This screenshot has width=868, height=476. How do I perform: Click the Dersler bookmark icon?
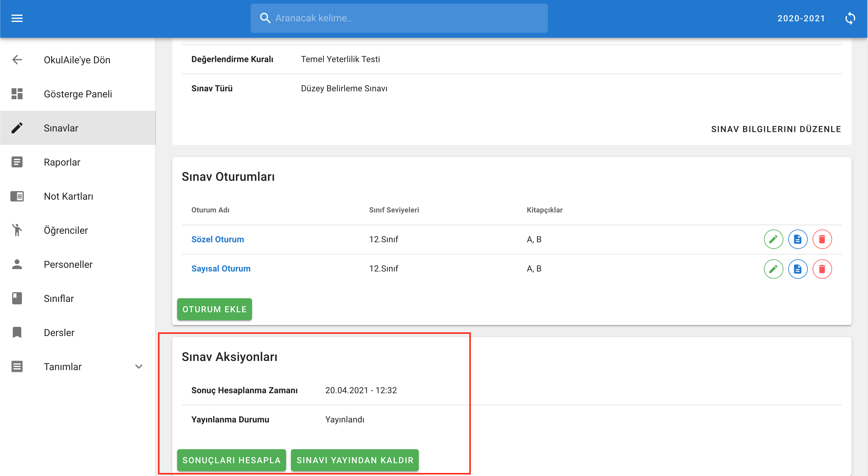point(17,332)
